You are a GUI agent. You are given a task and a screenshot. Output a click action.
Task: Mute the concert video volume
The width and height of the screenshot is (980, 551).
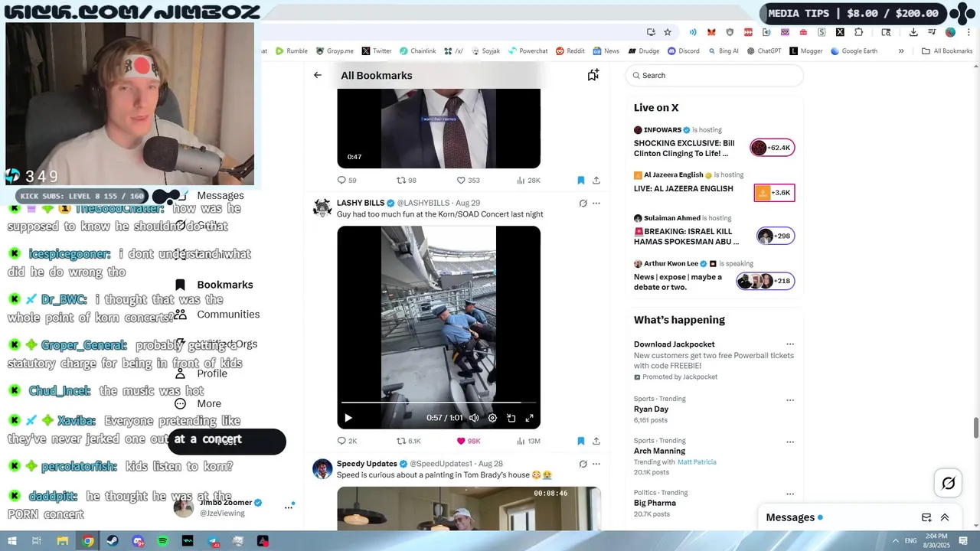tap(474, 418)
